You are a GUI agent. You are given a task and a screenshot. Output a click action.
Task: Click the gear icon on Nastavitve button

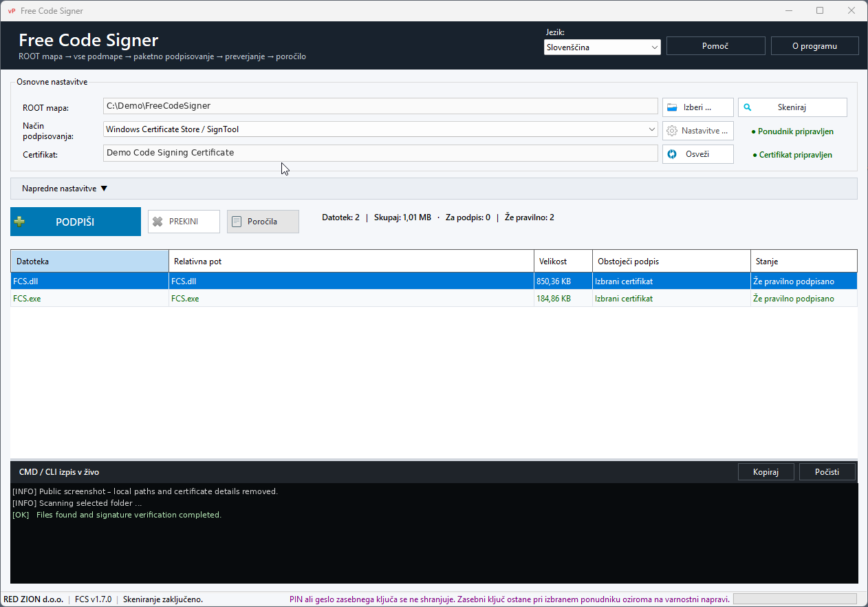pos(672,131)
